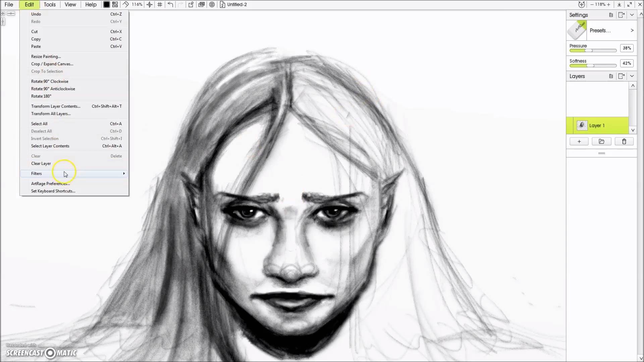This screenshot has height=362, width=644.
Task: Click the add new layer plus button
Action: tap(579, 141)
